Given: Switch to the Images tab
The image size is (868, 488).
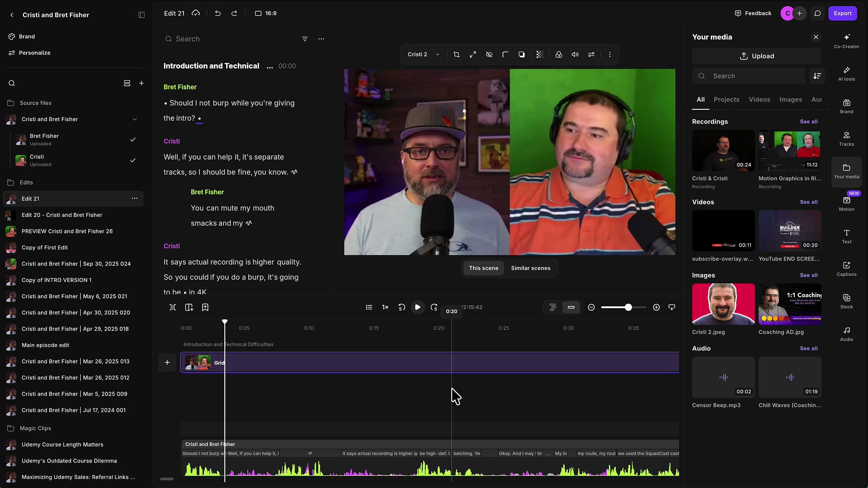Looking at the screenshot, I should point(791,100).
